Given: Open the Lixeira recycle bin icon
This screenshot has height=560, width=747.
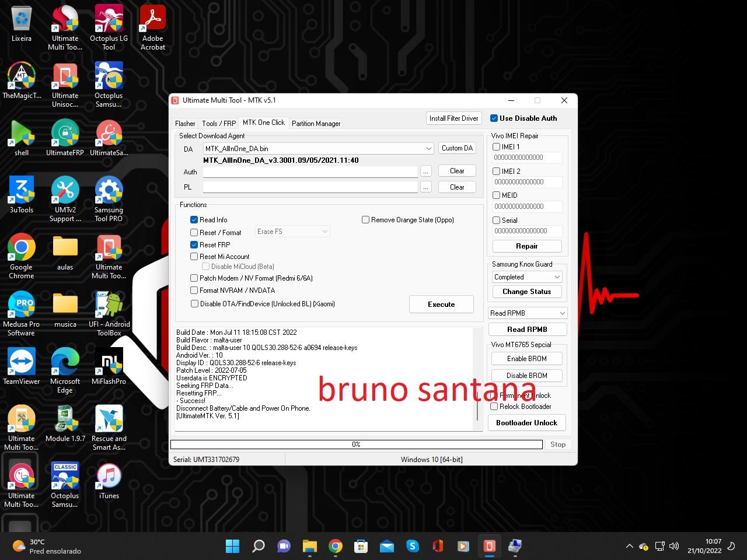Looking at the screenshot, I should (22, 24).
